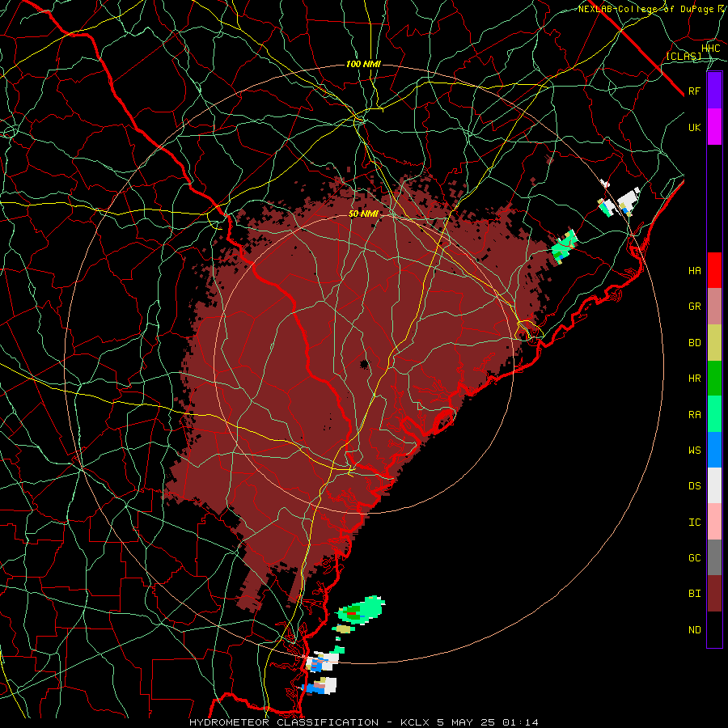The height and width of the screenshot is (728, 728).
Task: Click the ND legend label
Action: pos(694,630)
